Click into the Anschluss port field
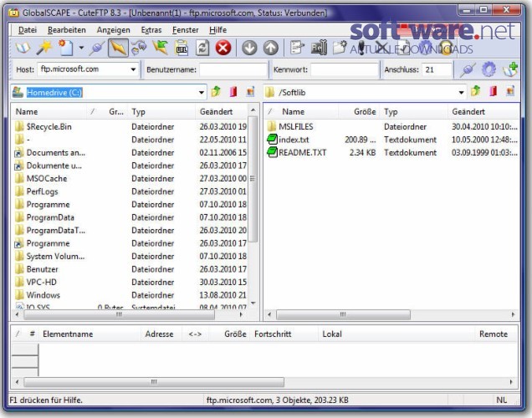The height and width of the screenshot is (418, 532). [437, 70]
